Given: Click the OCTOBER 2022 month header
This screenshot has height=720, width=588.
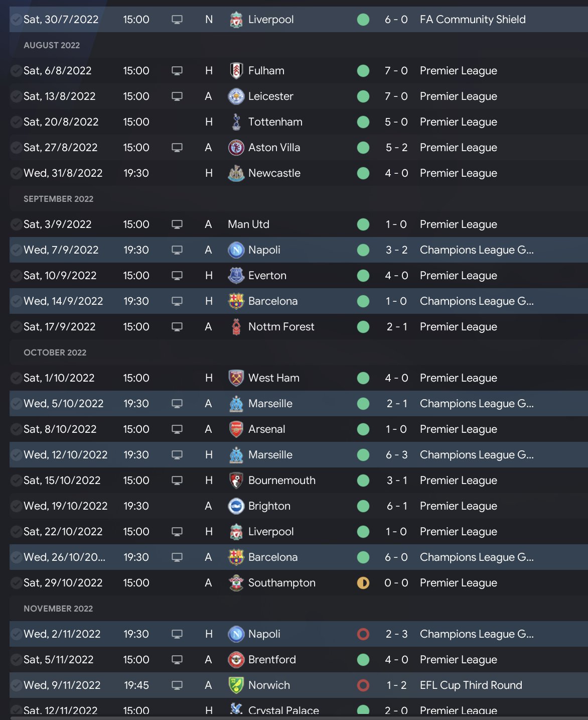Looking at the screenshot, I should click(x=55, y=352).
